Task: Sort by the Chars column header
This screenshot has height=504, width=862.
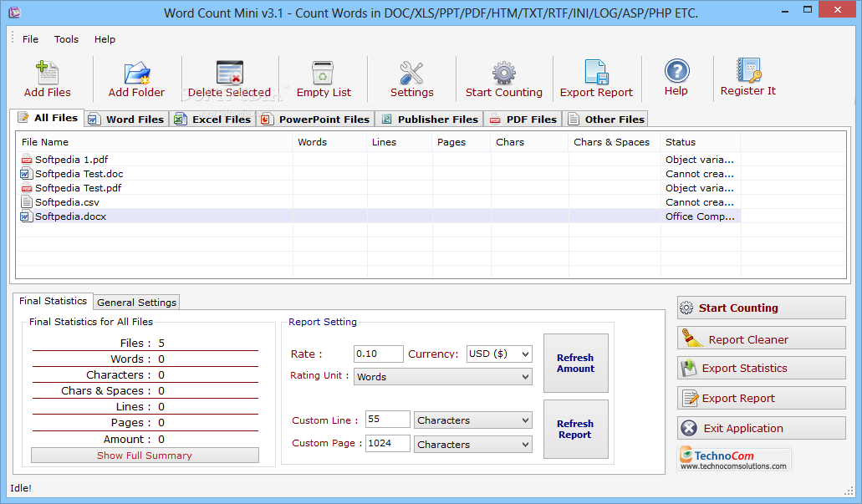Action: click(x=529, y=142)
